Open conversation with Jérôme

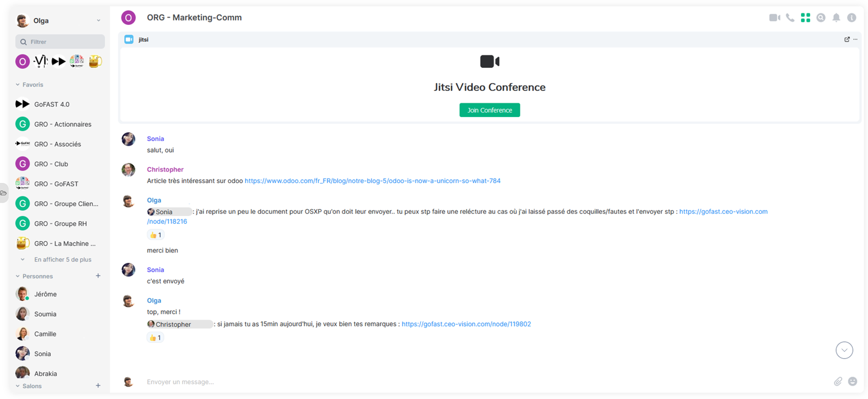(x=45, y=294)
